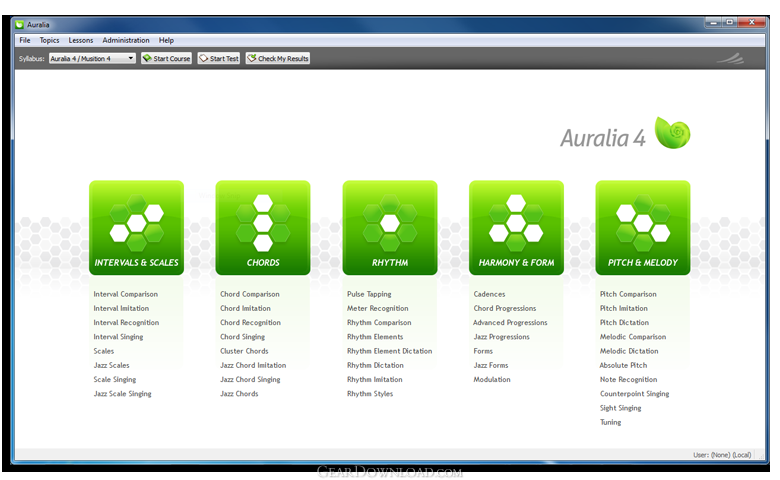This screenshot has height=480, width=780.
Task: Open Scale Singing topic
Action: pos(114,380)
